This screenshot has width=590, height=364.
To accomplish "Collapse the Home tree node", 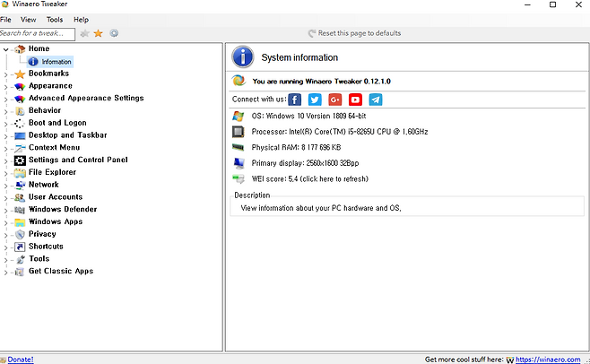I will 6,49.
